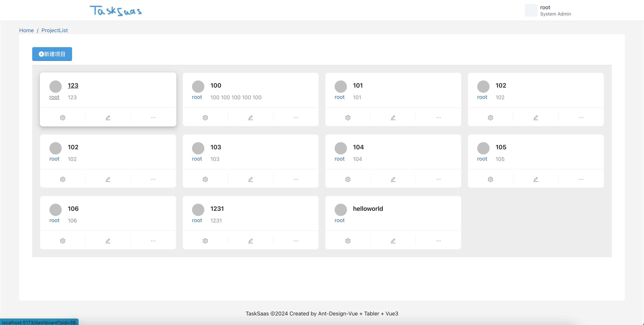Viewport: 644px width, 325px height.
Task: Open more actions ellipsis for helloworld
Action: [x=438, y=241]
